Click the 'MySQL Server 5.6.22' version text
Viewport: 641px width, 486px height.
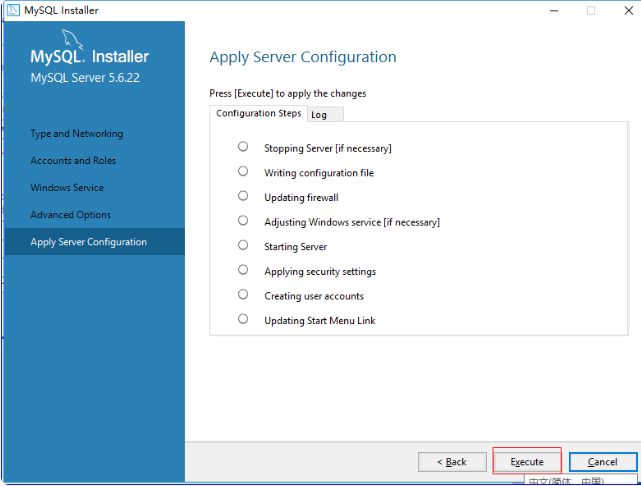(85, 78)
